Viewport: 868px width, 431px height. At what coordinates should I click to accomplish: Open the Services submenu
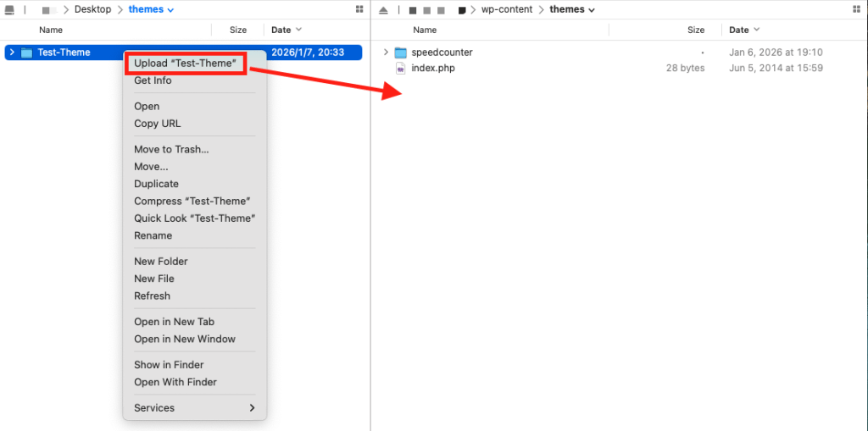pos(195,408)
